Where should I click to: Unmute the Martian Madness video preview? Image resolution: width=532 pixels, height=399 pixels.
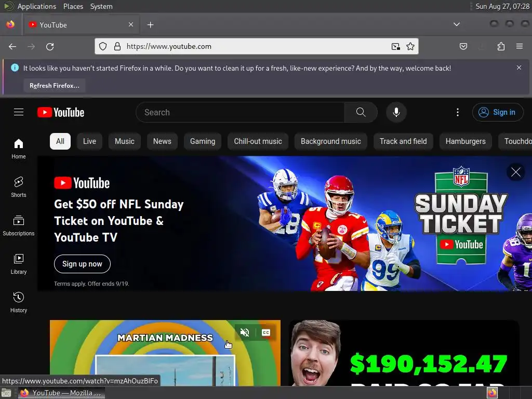[x=245, y=332]
